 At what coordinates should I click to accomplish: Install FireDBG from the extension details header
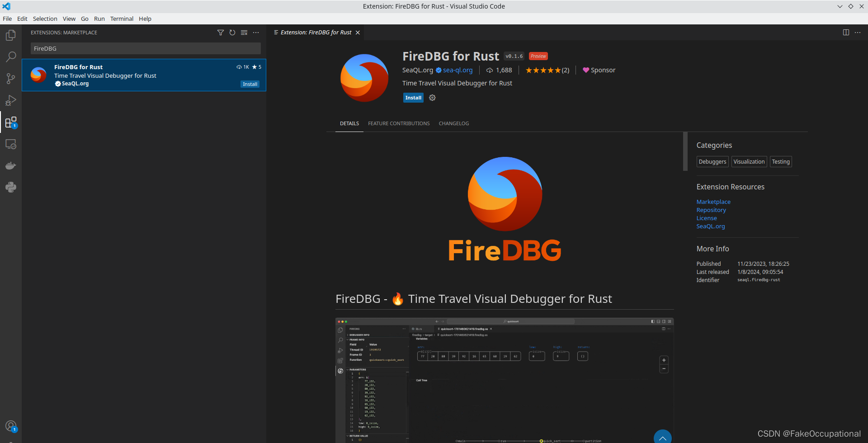tap(413, 98)
